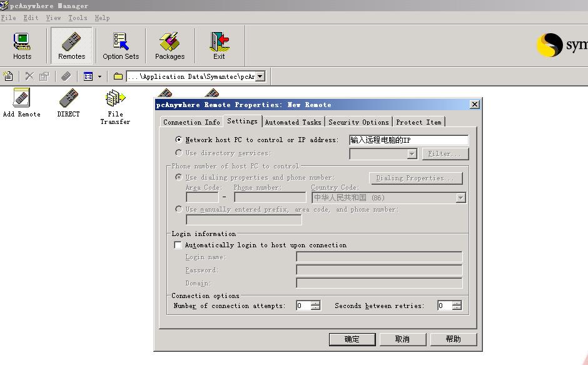Switch to the Automated Tasks tab
This screenshot has width=588, height=365.
293,122
